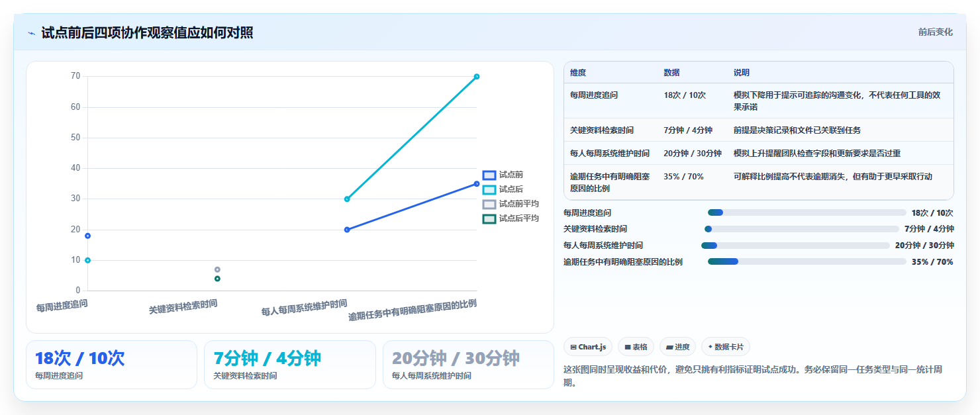Click the 前后变化 badge in the header
980x415 pixels.
click(x=936, y=32)
